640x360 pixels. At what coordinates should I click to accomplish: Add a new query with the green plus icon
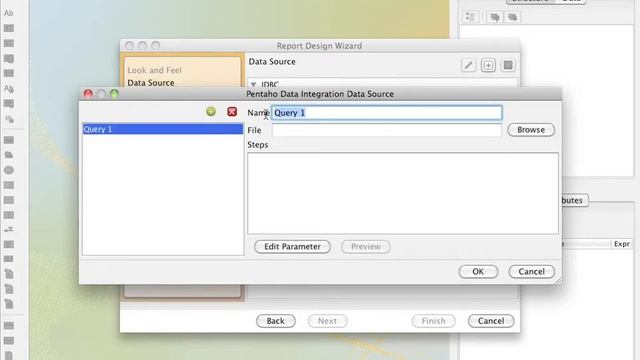point(211,111)
